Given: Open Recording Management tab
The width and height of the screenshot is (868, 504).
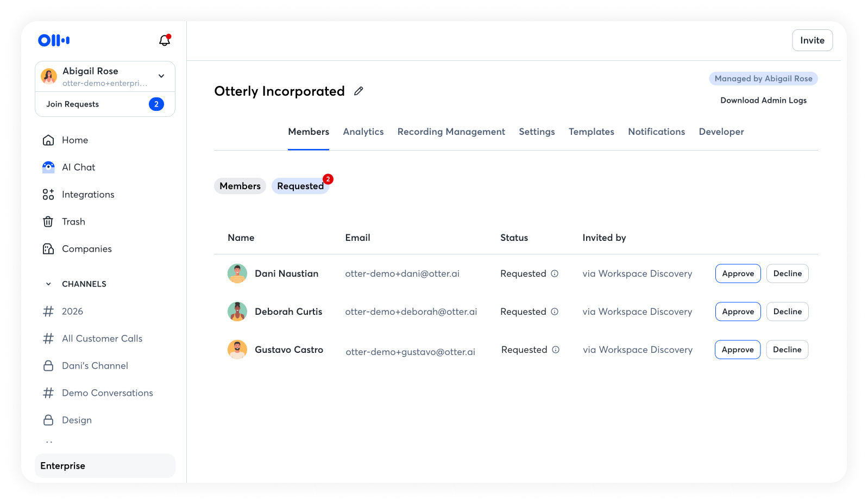Looking at the screenshot, I should 451,132.
